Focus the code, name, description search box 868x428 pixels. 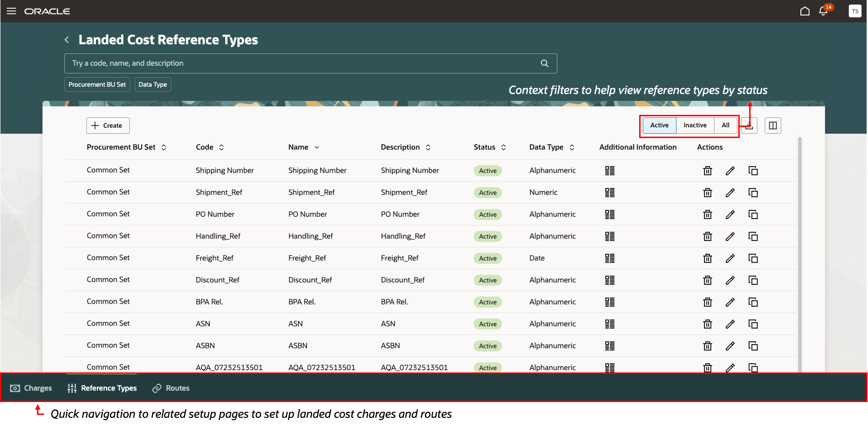[310, 63]
